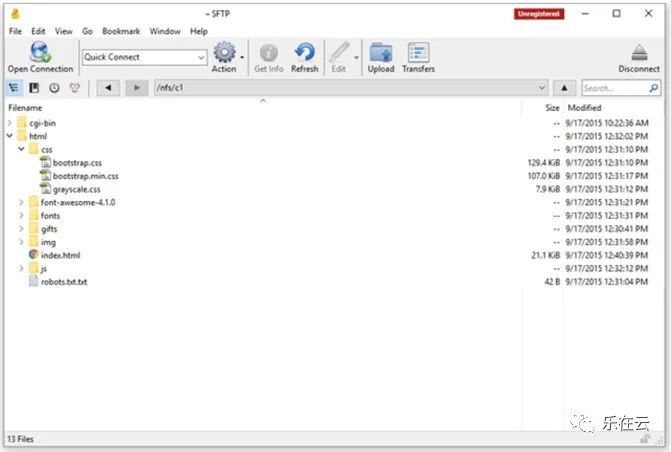
Task: Click the 9/17/2015 10:22:36 AM date
Action: tap(607, 123)
